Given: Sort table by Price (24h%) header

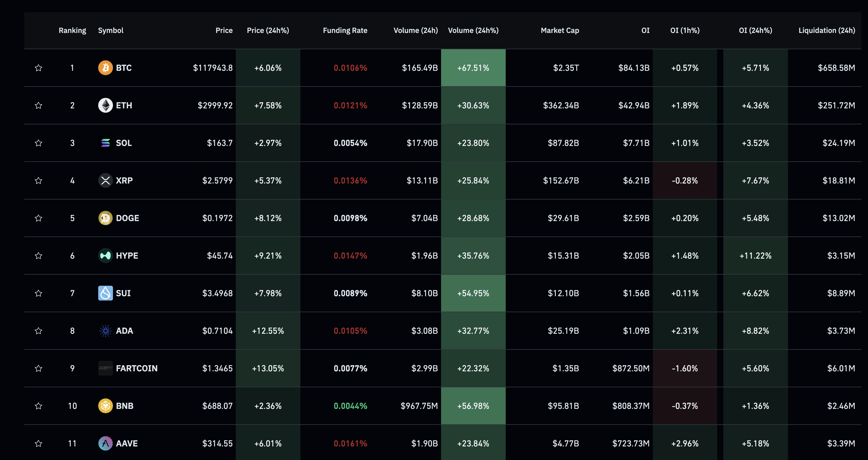Looking at the screenshot, I should [267, 30].
